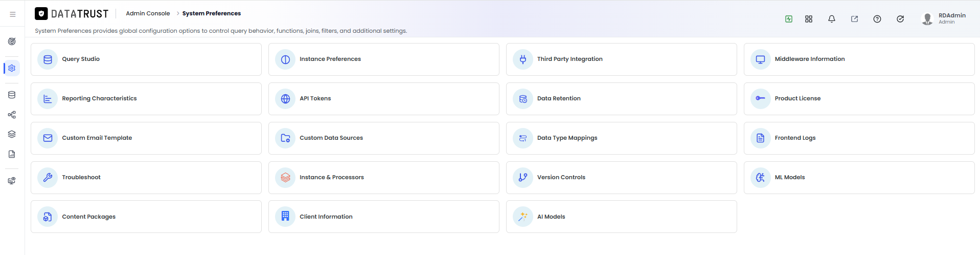Click the help question mark icon
Image resolution: width=980 pixels, height=255 pixels.
click(877, 19)
